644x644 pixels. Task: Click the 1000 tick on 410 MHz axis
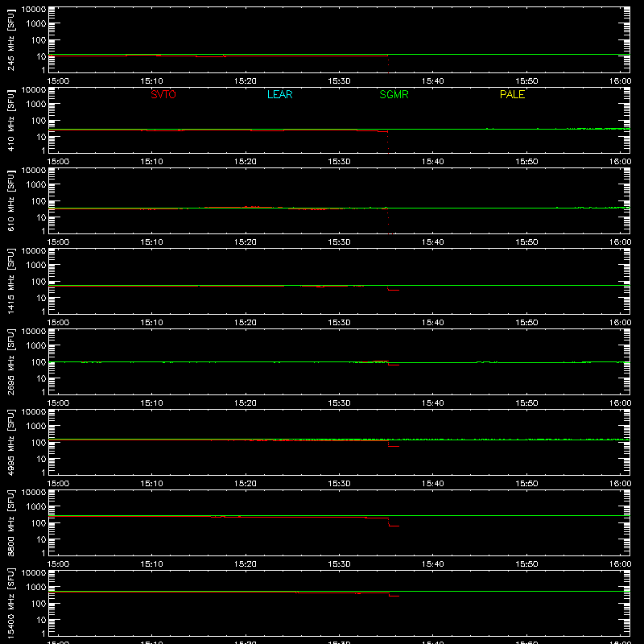pyautogui.click(x=36, y=105)
